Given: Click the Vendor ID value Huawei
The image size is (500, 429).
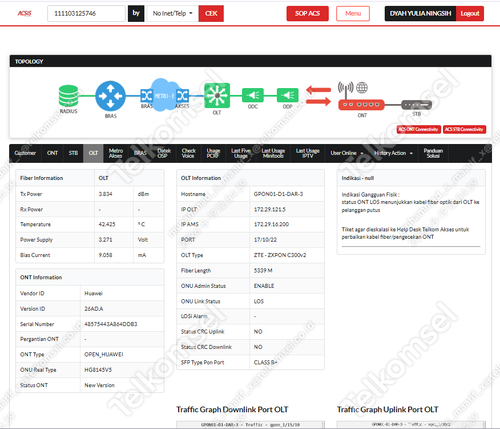Looking at the screenshot, I should (x=94, y=293).
